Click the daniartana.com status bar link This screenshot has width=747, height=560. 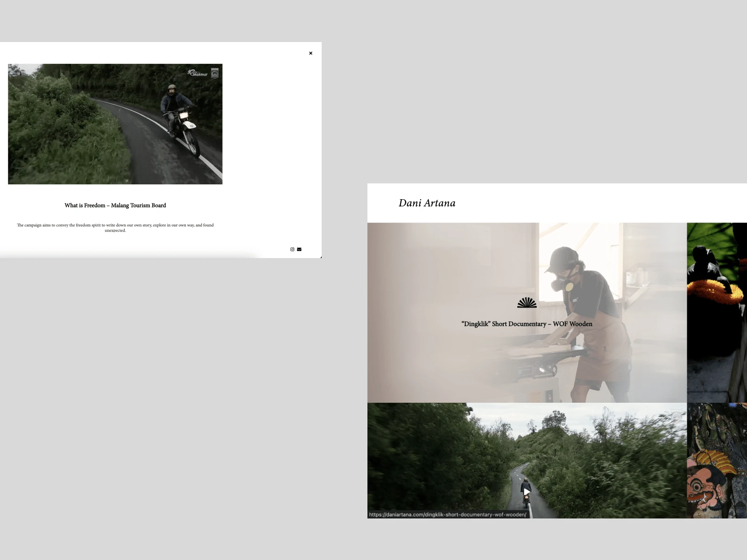click(x=448, y=514)
